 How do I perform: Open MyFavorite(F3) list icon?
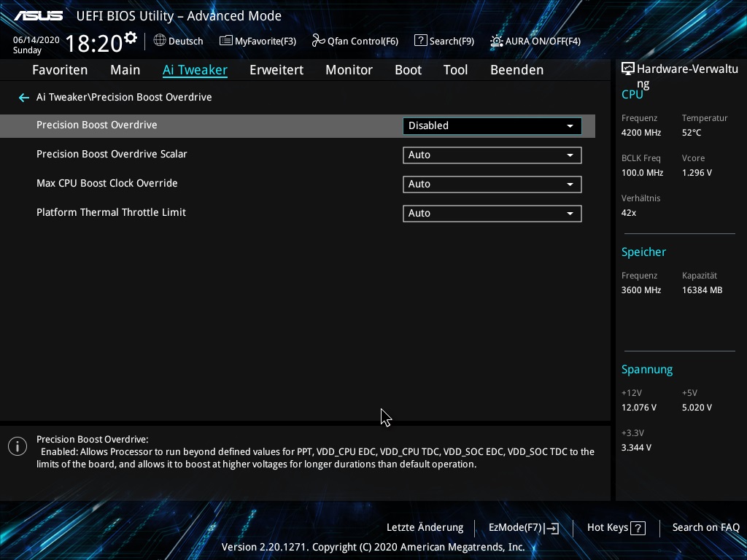(x=226, y=41)
